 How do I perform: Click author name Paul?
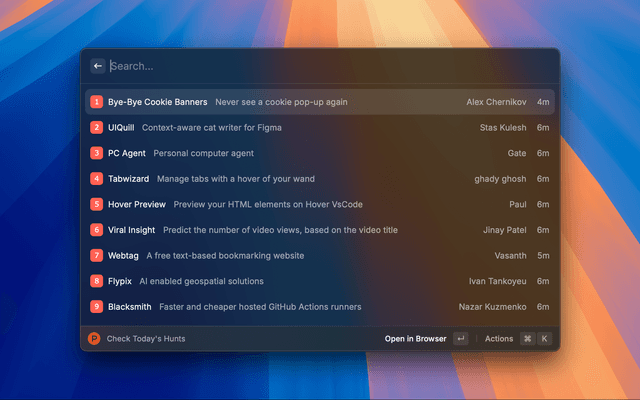coord(518,204)
